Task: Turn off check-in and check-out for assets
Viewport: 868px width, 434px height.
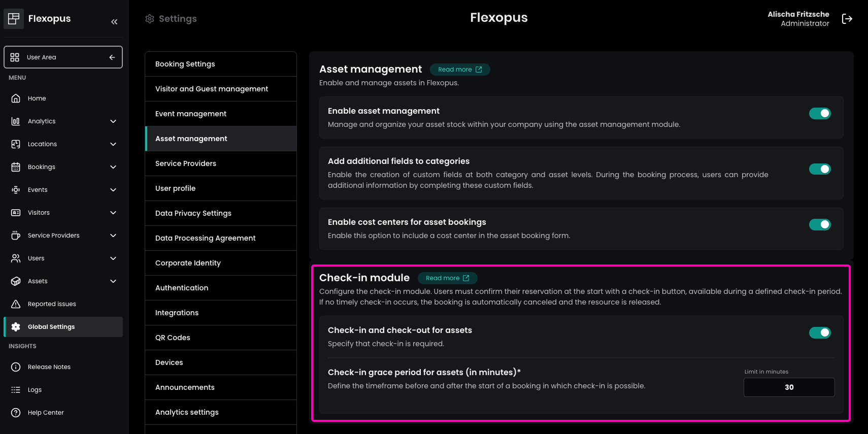Action: pyautogui.click(x=819, y=333)
